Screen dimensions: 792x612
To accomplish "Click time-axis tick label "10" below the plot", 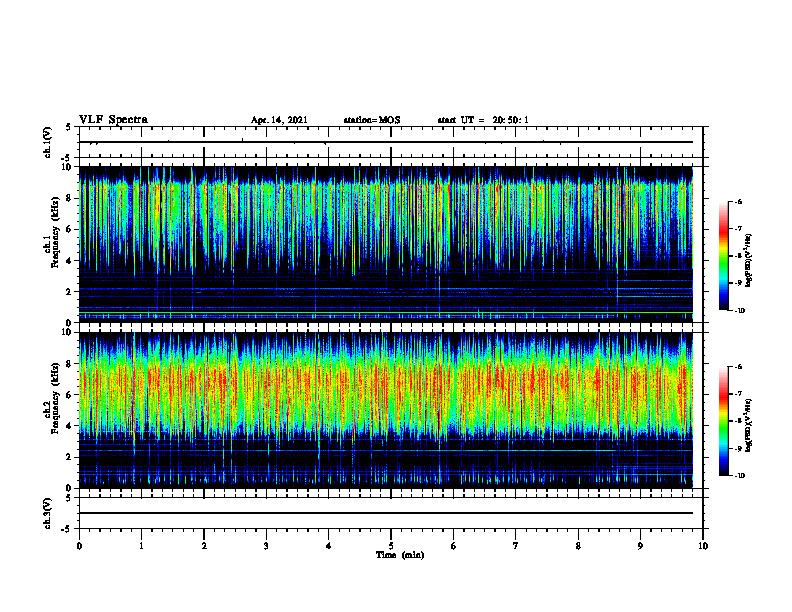I will point(703,546).
